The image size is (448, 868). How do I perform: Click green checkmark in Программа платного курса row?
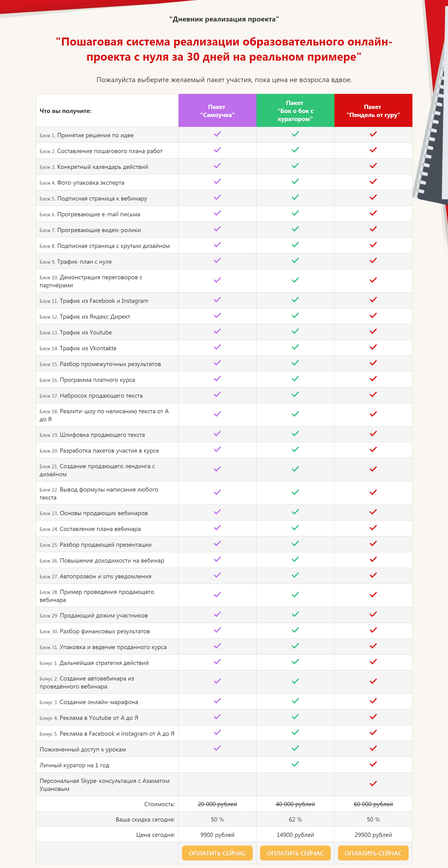point(295,379)
